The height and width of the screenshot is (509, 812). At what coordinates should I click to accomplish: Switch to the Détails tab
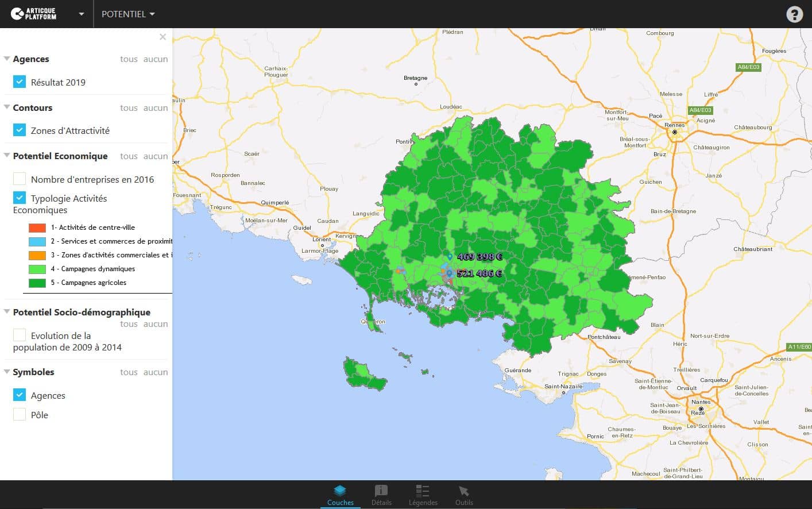tap(381, 495)
